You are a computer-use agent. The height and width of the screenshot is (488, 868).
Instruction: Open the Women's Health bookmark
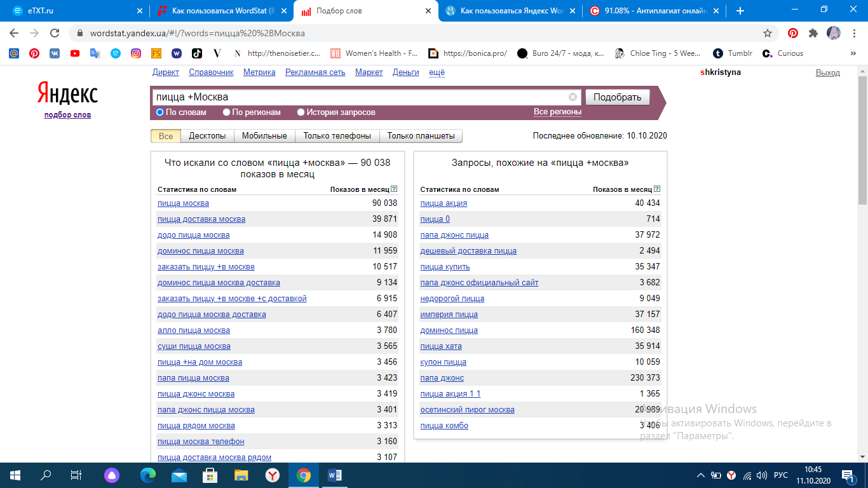[x=376, y=53]
